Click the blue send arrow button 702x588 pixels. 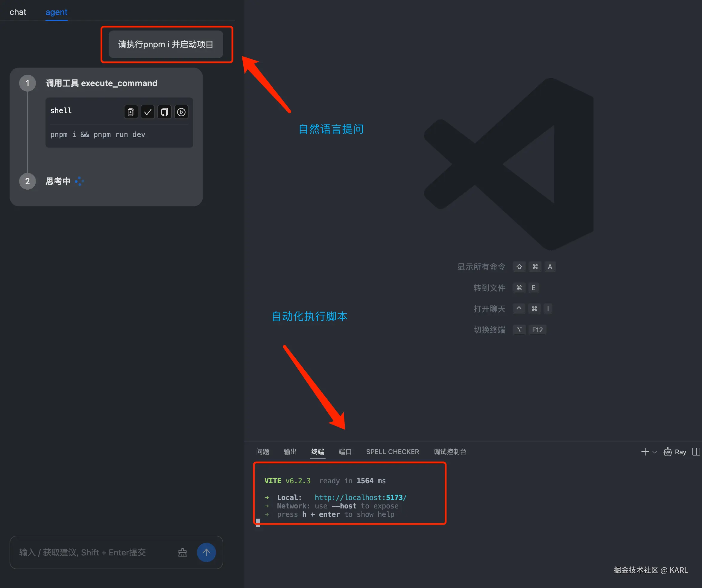(206, 552)
